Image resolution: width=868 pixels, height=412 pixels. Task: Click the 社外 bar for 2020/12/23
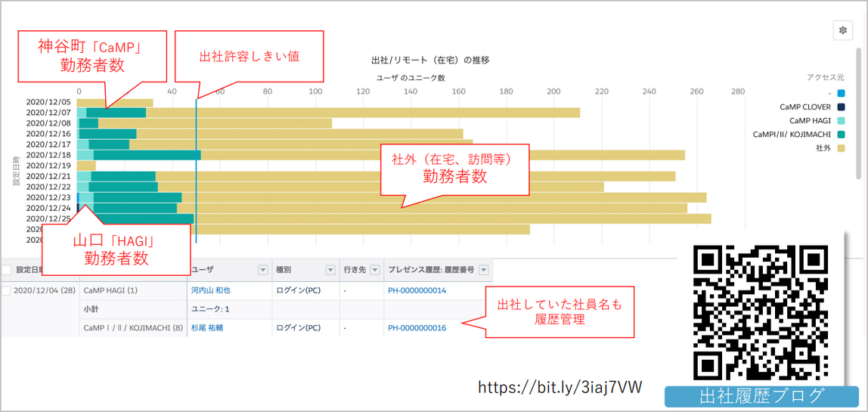pyautogui.click(x=444, y=198)
